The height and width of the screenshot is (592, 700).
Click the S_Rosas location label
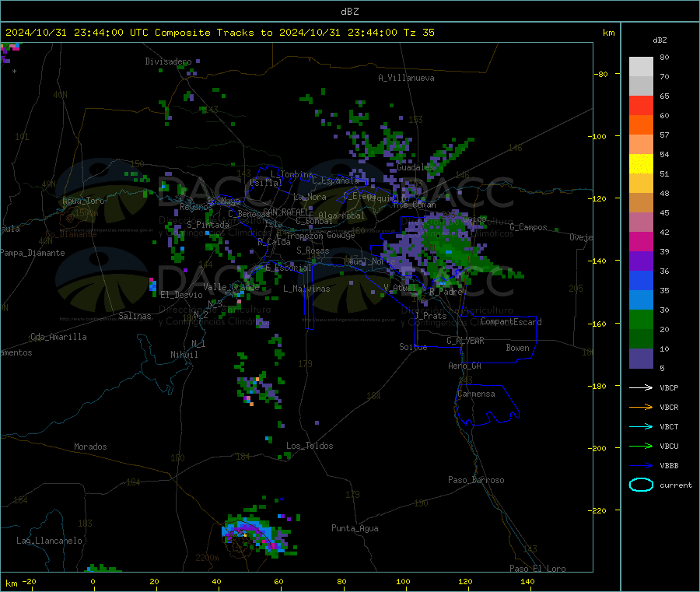[x=313, y=251]
